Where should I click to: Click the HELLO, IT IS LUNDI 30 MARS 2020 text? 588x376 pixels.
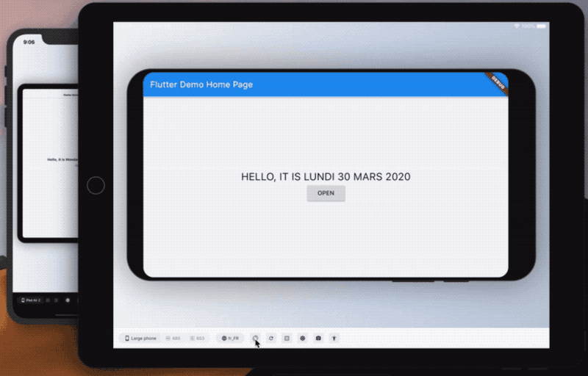326,177
